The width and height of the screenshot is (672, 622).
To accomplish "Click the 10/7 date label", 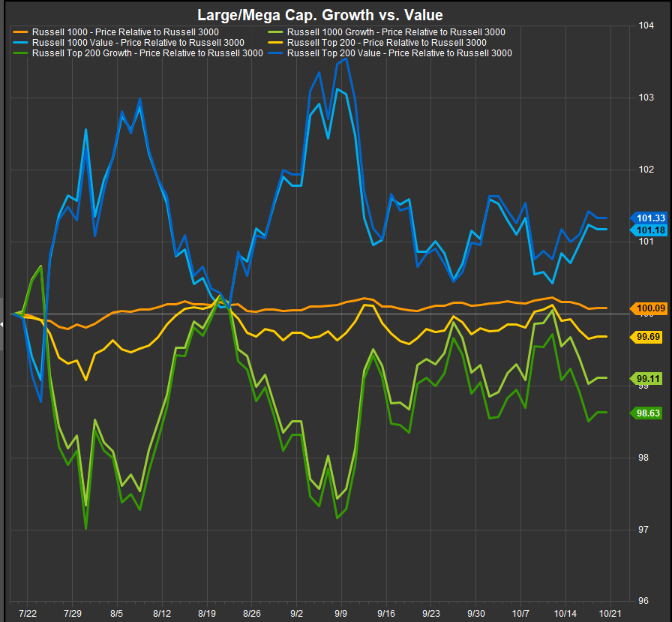I will coord(520,614).
